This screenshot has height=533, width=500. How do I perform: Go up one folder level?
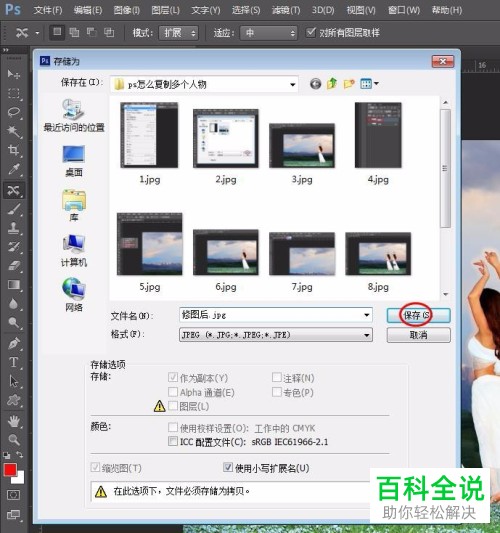coord(332,84)
